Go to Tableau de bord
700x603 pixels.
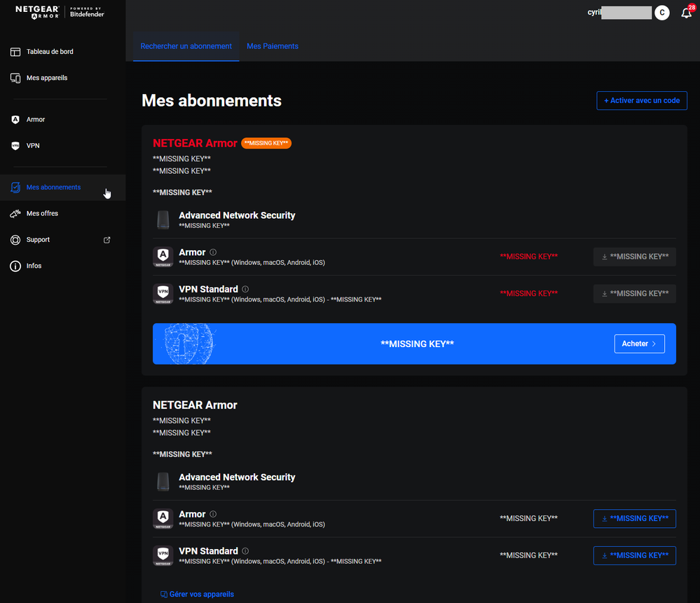click(62, 52)
